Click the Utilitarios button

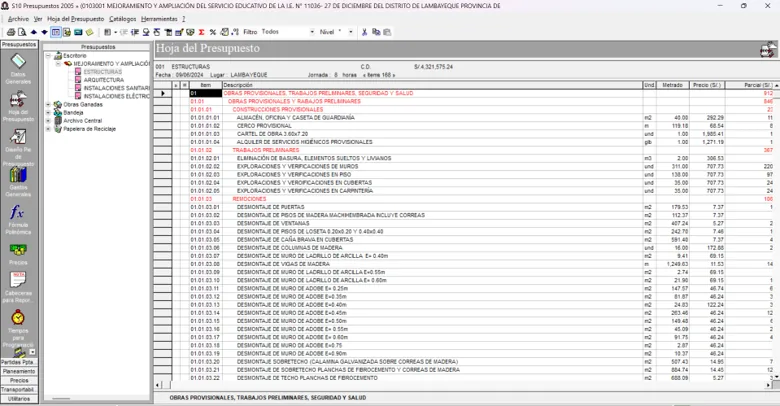pos(19,399)
